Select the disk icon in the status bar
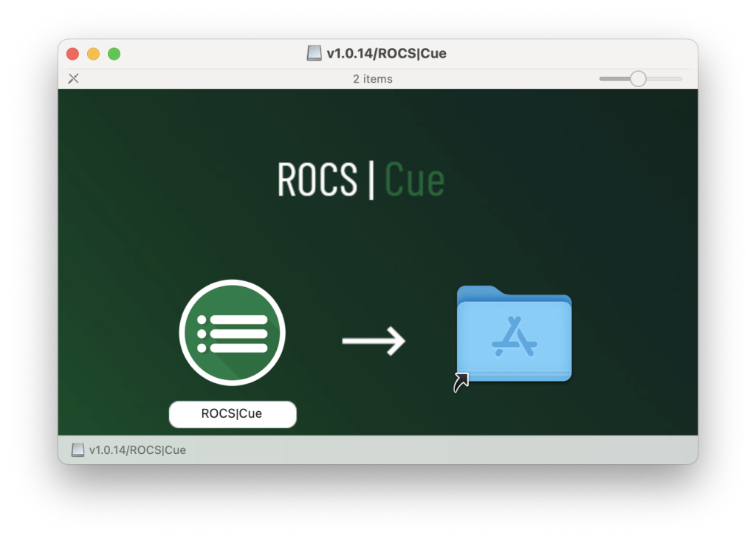This screenshot has height=541, width=756. point(77,449)
